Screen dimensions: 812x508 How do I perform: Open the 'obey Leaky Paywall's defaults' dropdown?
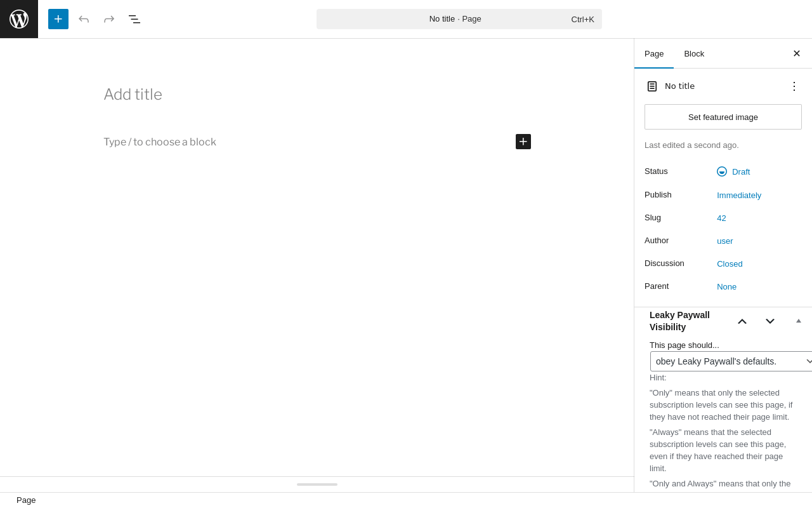click(731, 361)
